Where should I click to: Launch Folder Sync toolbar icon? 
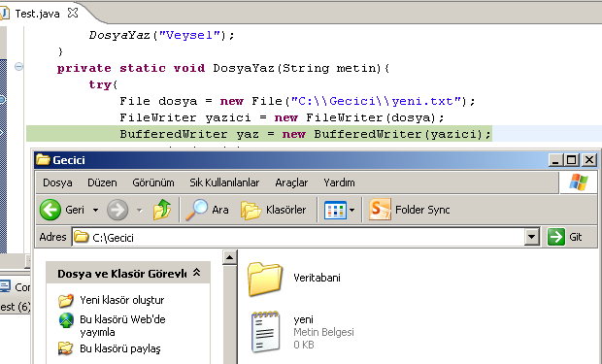coord(380,210)
